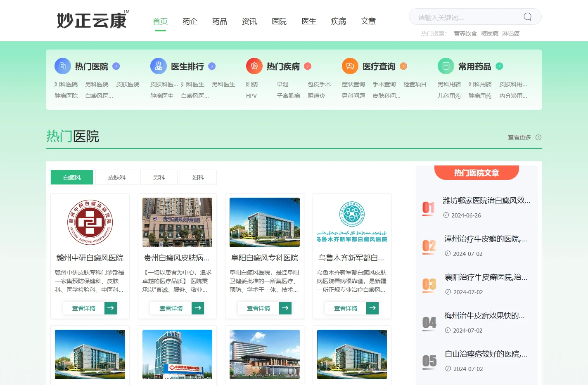Viewport: 588px width, 385px height.
Task: Open 症状查询 link under 医疗查询
Action: pos(353,84)
